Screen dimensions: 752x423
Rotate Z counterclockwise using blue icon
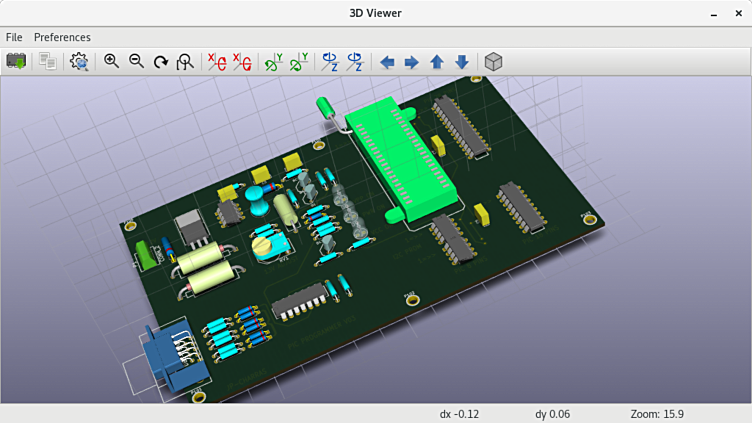pos(354,62)
